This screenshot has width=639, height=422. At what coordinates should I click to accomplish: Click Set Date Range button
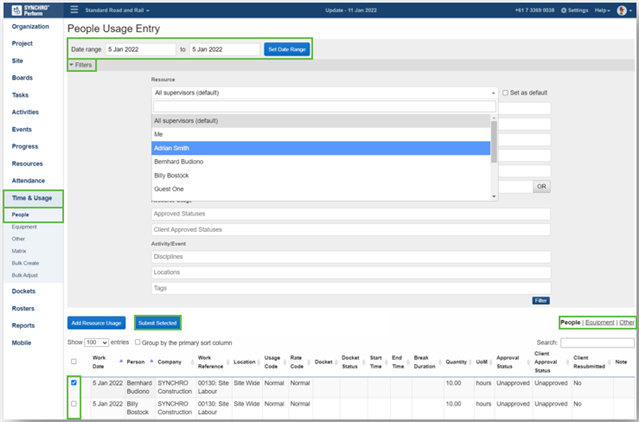[x=287, y=48]
